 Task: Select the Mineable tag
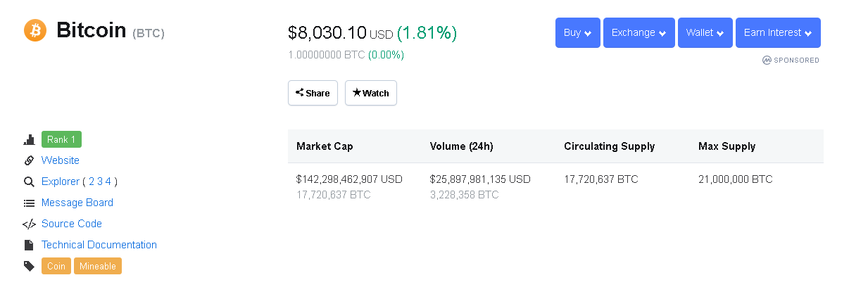[98, 266]
